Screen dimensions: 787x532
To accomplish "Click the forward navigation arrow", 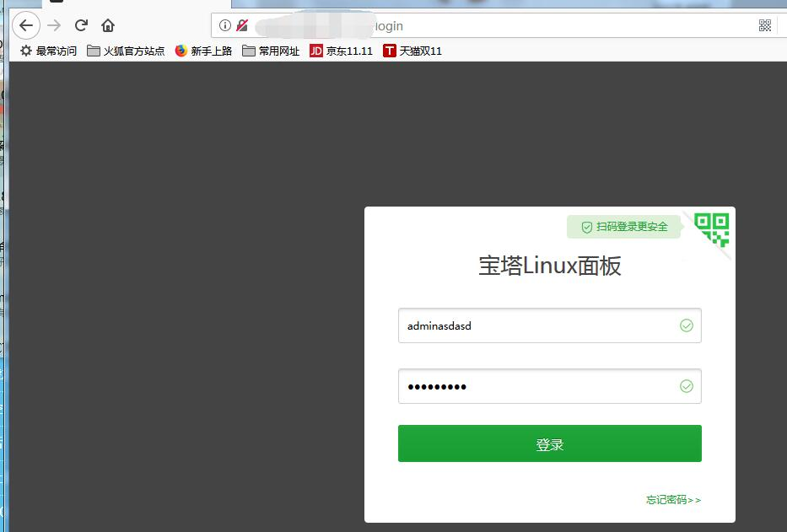I will click(54, 25).
